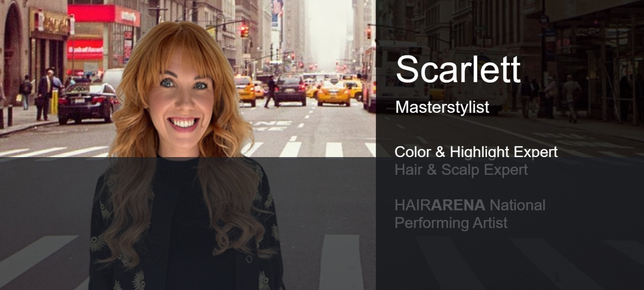Click the black sedan parked at left curb
Screen dimensions: 644x290
coord(89,103)
